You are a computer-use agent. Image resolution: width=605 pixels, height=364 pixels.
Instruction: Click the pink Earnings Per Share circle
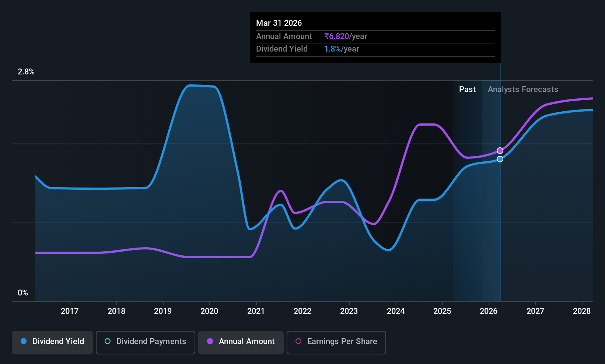[x=298, y=341]
